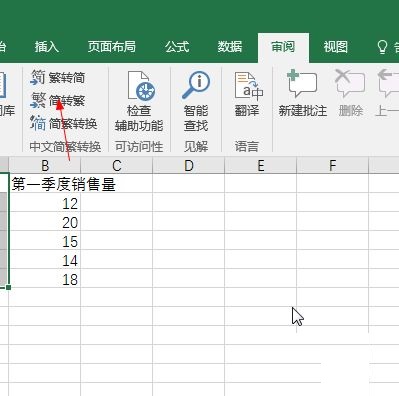The width and height of the screenshot is (399, 396).
Task: Select column B header
Action: [45, 165]
